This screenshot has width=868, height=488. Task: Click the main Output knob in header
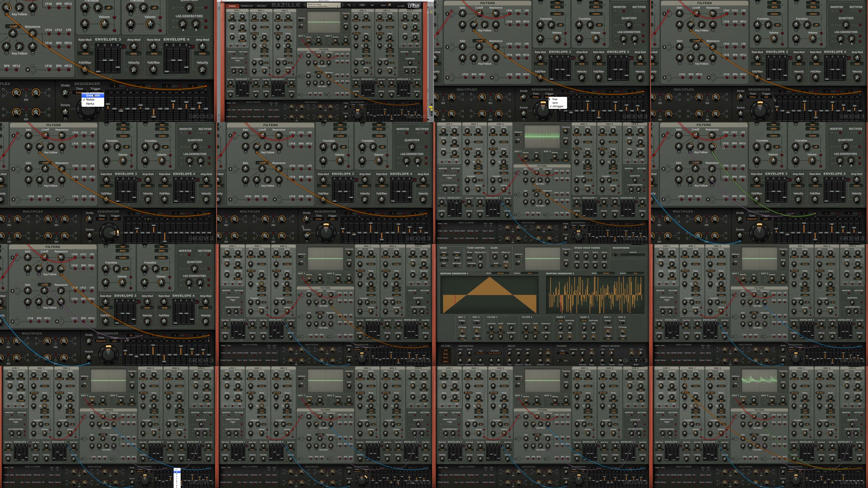pos(390,5)
